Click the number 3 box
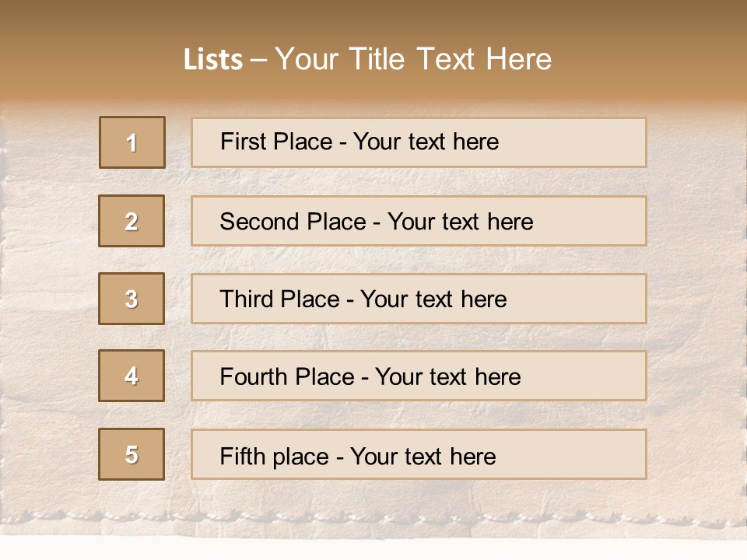The image size is (747, 560). (132, 299)
